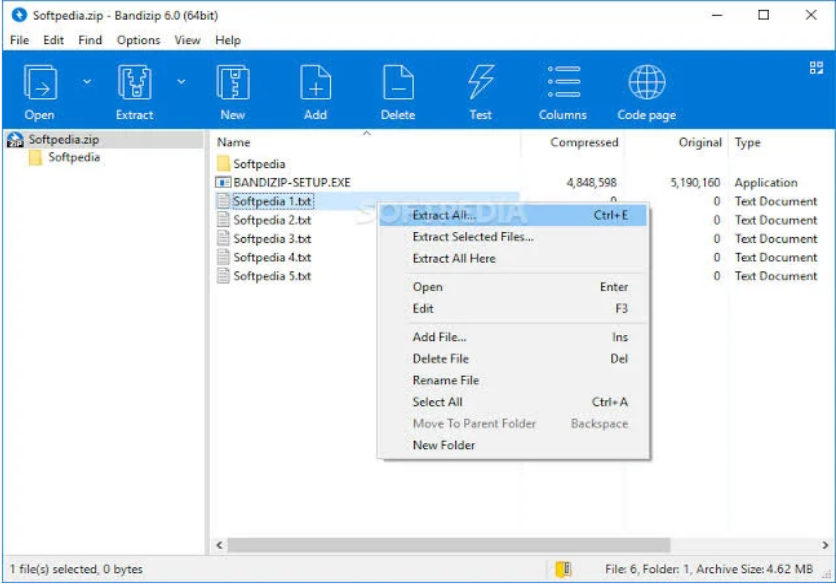Click the horizontal scrollbar thumb
The height and width of the screenshot is (584, 836).
[449, 545]
